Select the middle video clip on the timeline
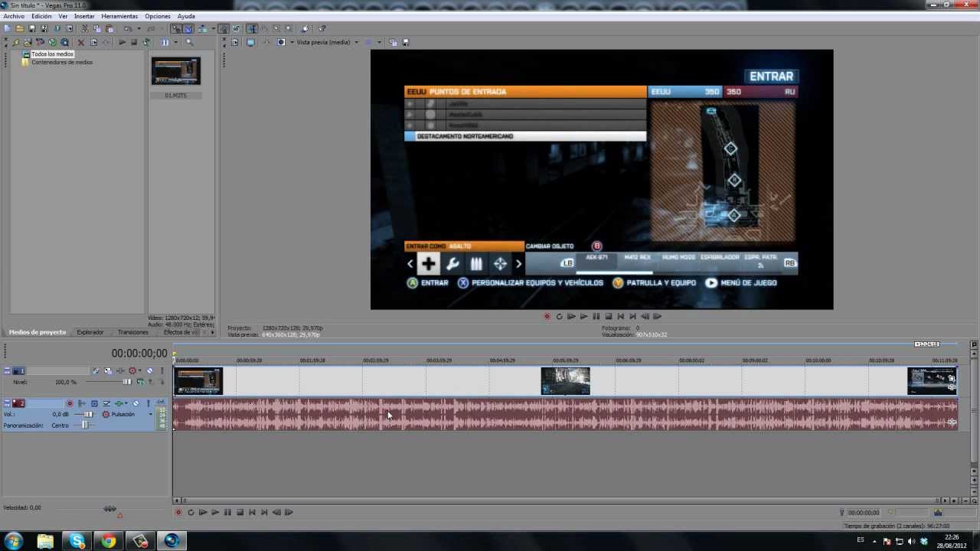 click(x=565, y=381)
